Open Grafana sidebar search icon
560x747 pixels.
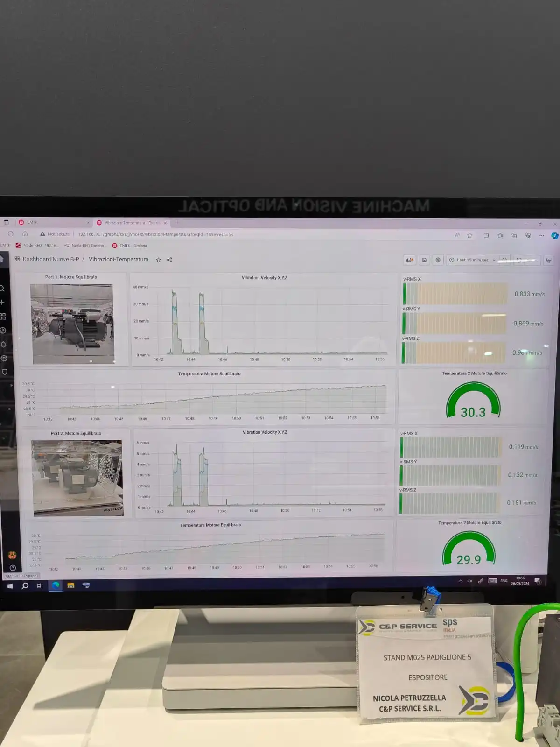coord(2,288)
